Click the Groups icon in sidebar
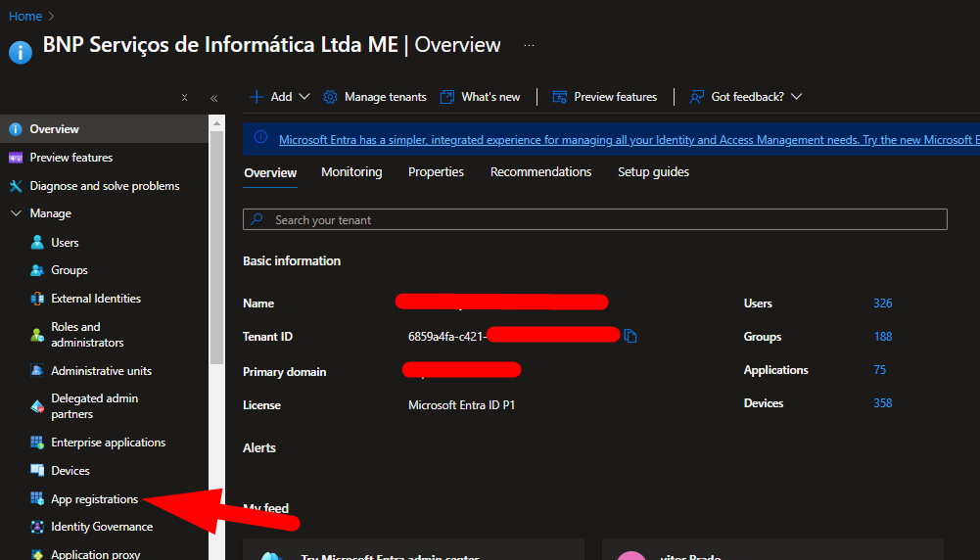Viewport: 980px width, 560px height. coord(37,270)
